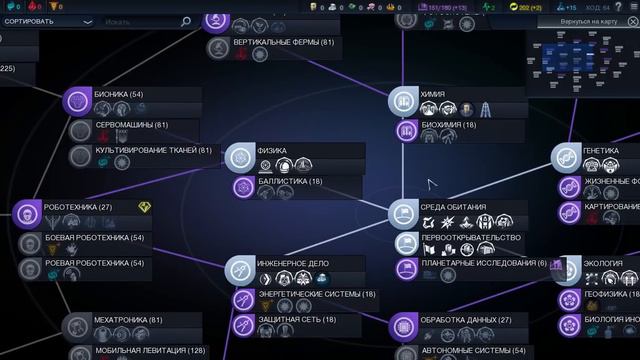Click the Биохимия purple circle icon

click(407, 131)
